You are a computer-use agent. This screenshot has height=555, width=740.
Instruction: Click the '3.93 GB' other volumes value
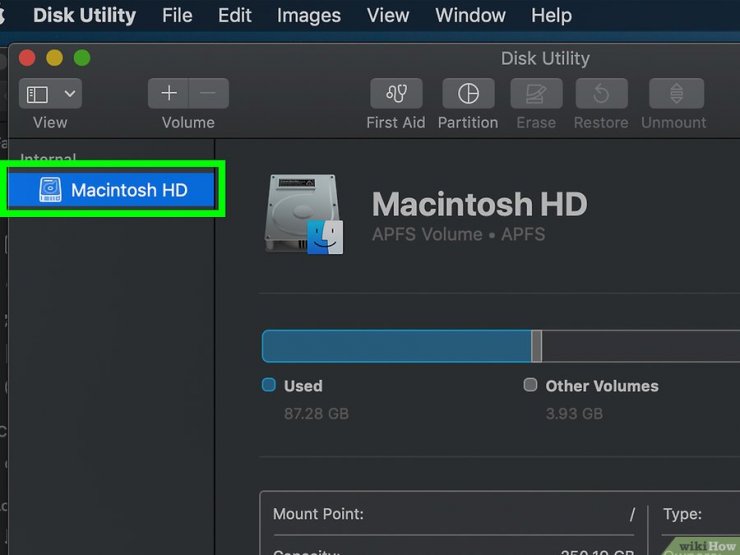pyautogui.click(x=574, y=414)
